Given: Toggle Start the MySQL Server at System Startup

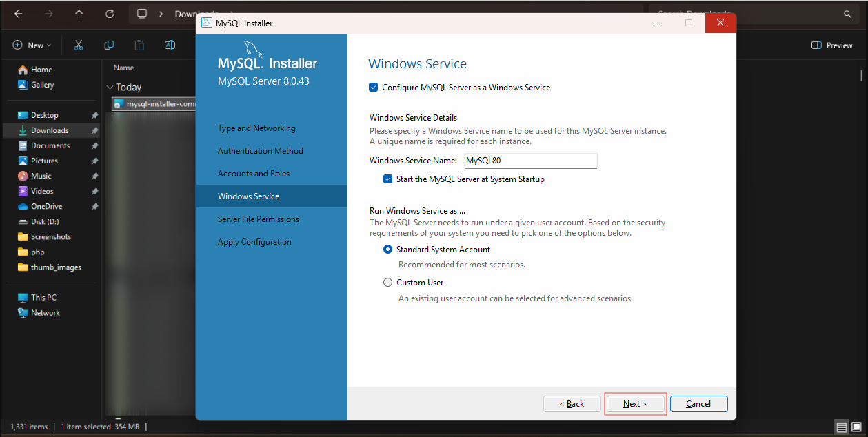Looking at the screenshot, I should point(388,179).
